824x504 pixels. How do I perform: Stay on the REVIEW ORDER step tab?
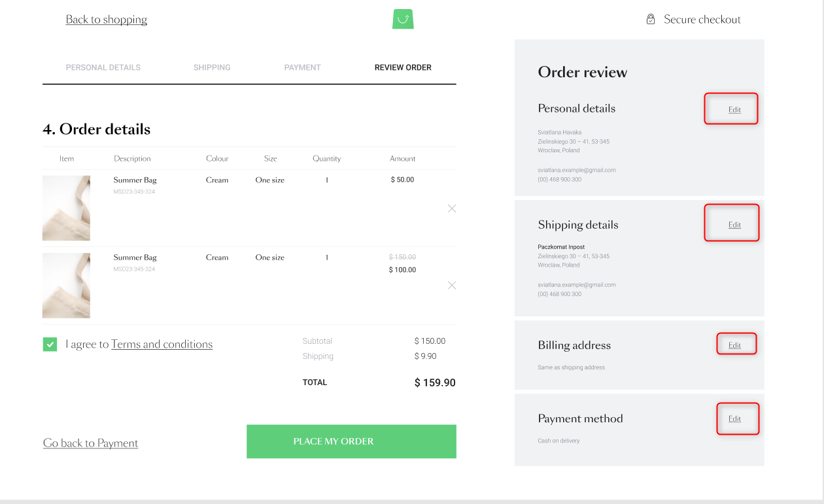click(x=403, y=67)
